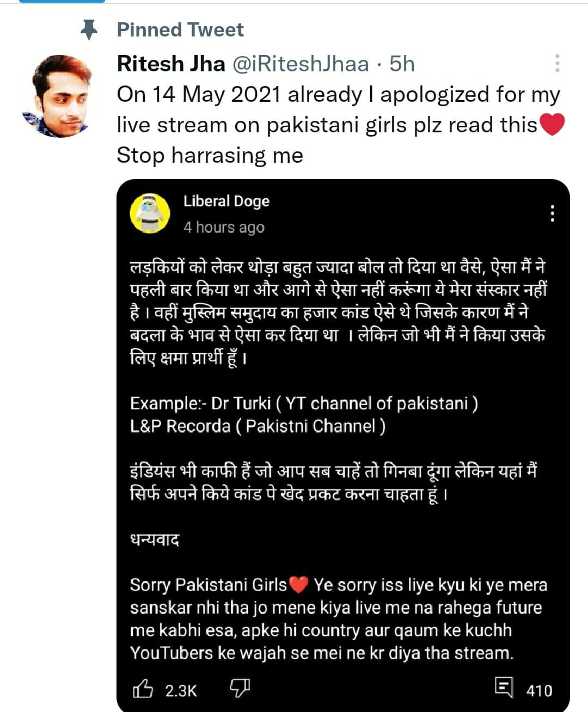
Task: Click the Pinned Tweet label
Action: click(180, 30)
